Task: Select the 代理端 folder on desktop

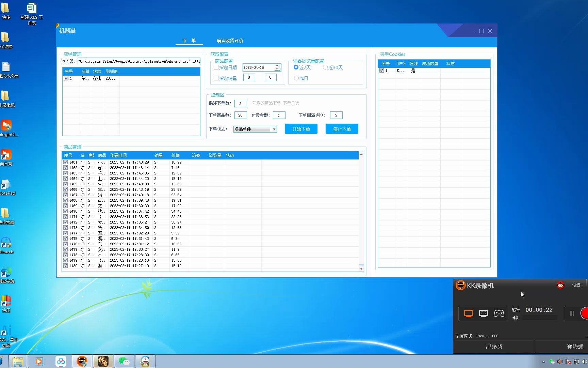Action: tap(6, 40)
